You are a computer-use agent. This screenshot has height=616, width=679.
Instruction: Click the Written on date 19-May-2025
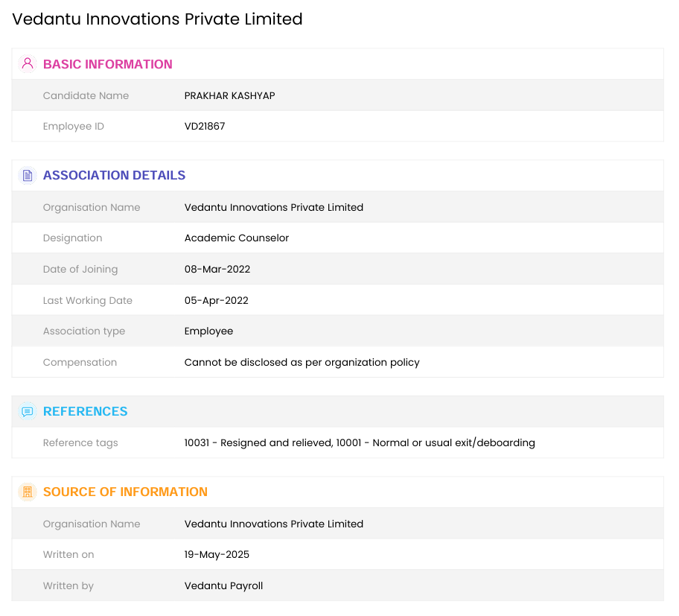pyautogui.click(x=217, y=555)
